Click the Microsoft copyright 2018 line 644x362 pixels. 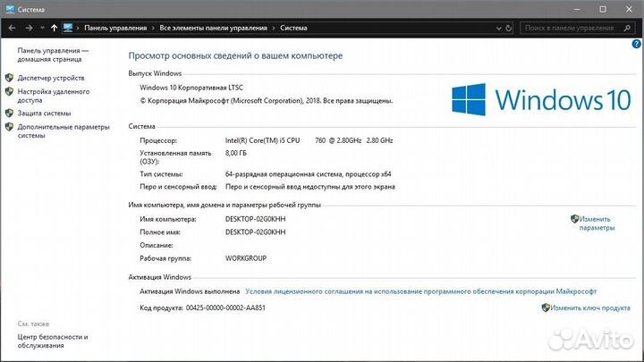(x=267, y=100)
